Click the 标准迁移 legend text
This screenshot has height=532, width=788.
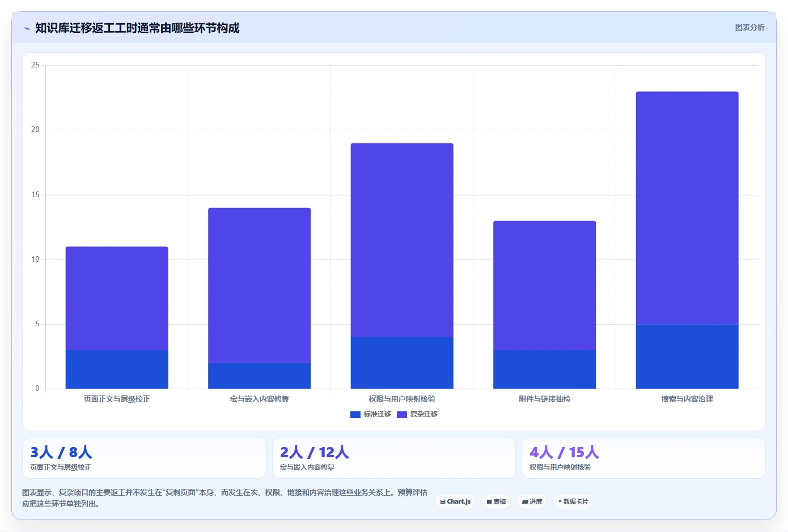[378, 414]
